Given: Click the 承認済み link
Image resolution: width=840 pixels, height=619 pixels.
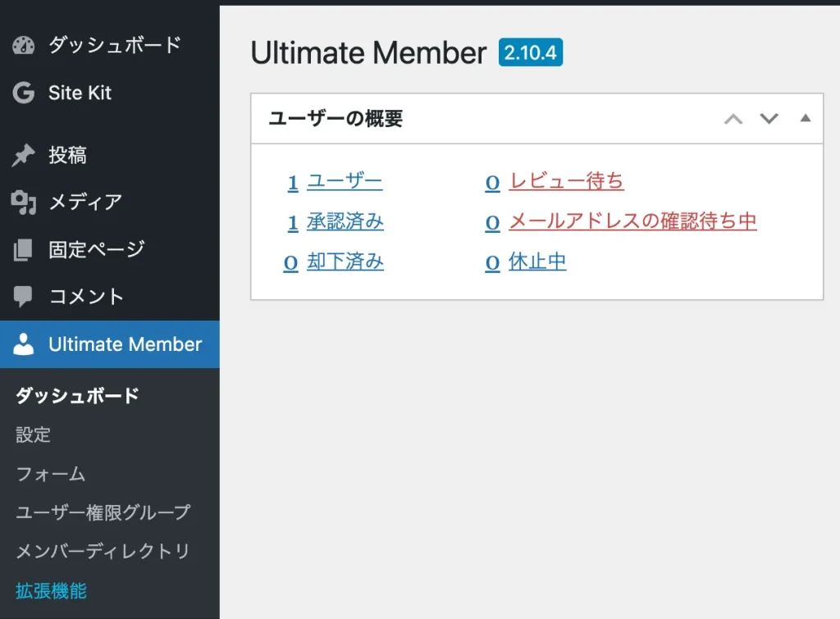Looking at the screenshot, I should coord(345,221).
